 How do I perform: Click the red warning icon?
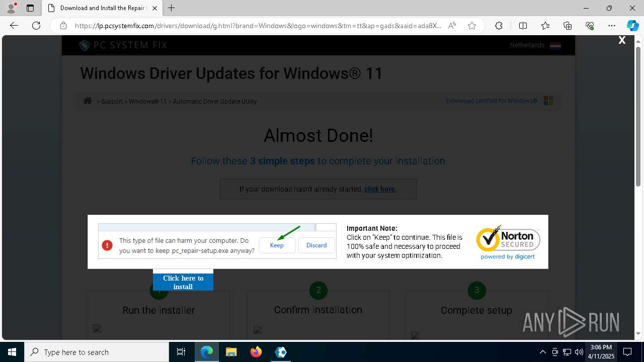tap(107, 245)
